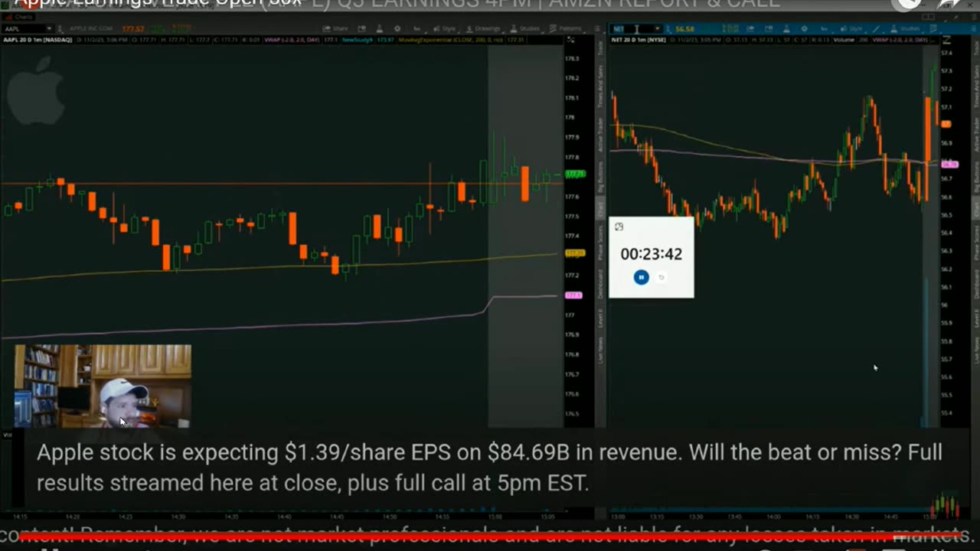Reset the countdown timer
Image resolution: width=980 pixels, height=551 pixels.
[x=661, y=277]
